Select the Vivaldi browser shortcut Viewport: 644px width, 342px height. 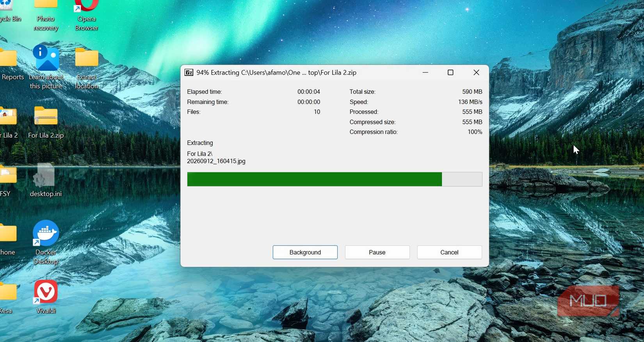click(46, 297)
